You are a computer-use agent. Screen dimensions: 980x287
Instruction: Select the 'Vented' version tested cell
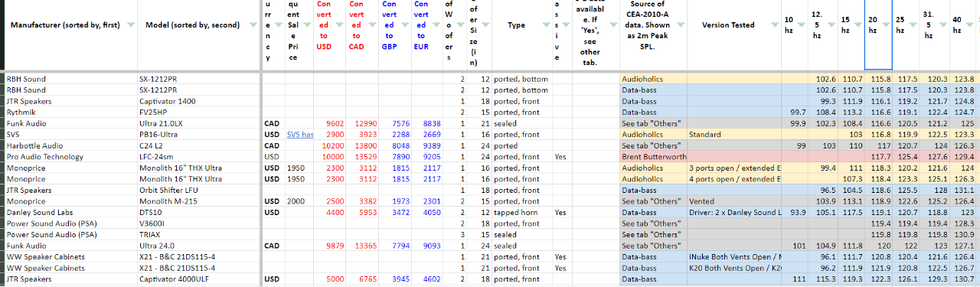733,201
